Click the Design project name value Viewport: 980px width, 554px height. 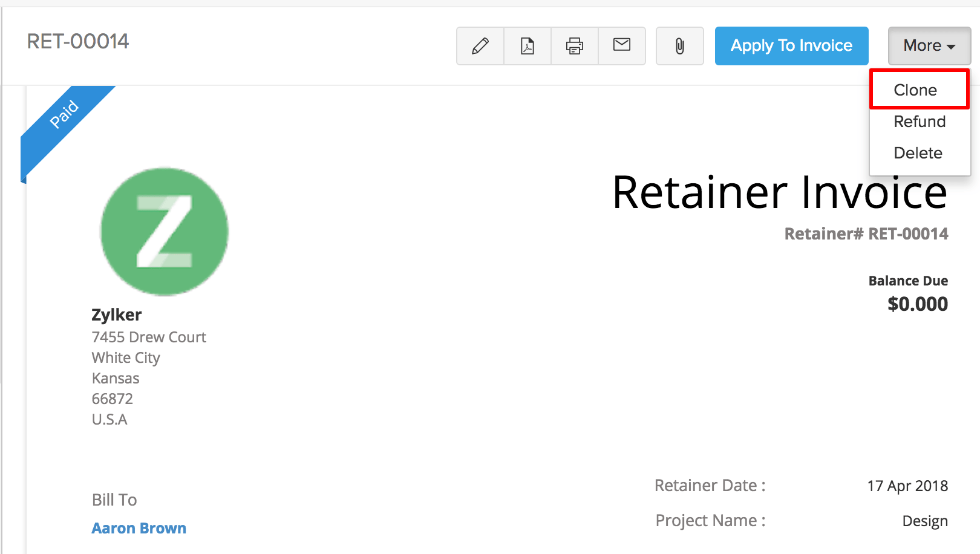(924, 521)
